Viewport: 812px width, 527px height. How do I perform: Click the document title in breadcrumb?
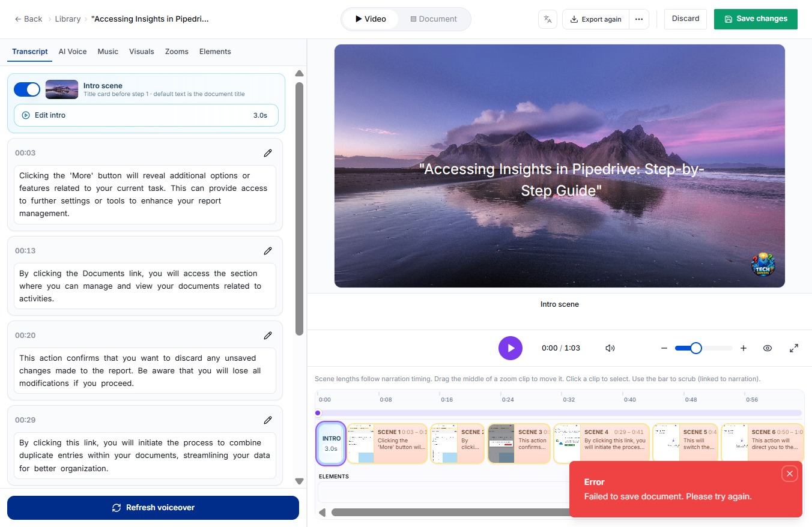[x=150, y=19]
